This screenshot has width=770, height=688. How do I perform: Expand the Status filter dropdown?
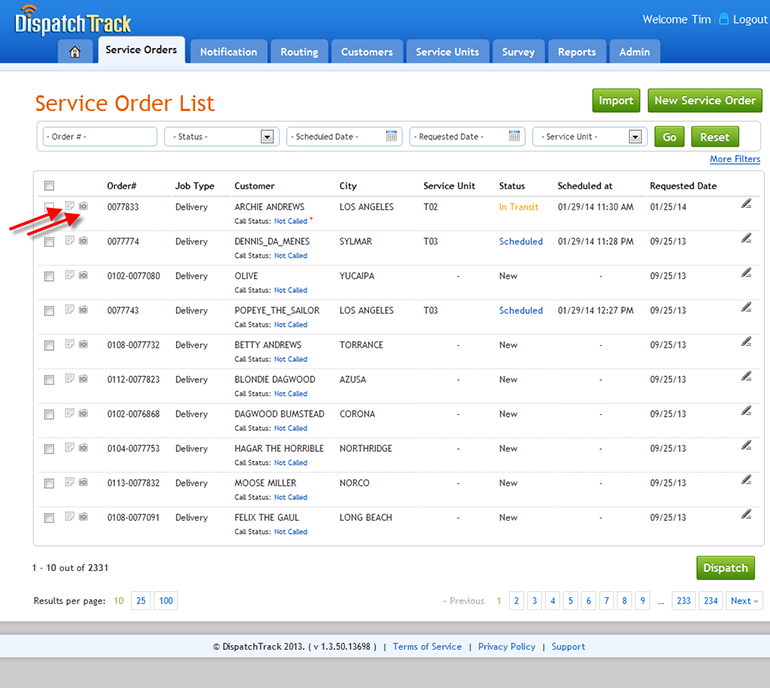click(267, 137)
